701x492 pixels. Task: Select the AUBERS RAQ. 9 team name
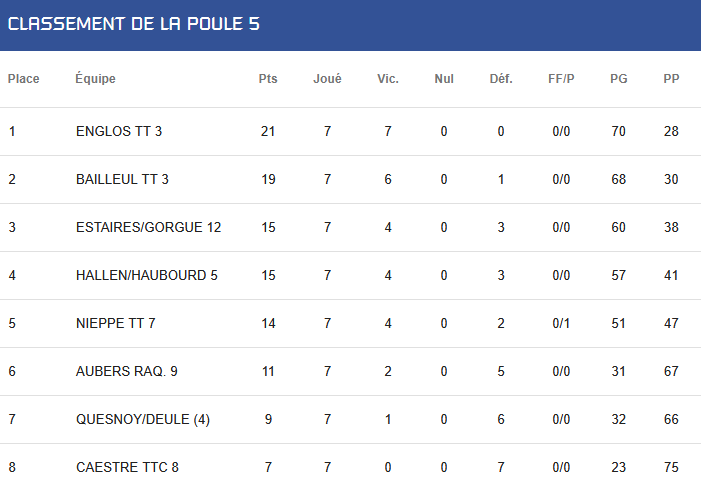point(127,371)
